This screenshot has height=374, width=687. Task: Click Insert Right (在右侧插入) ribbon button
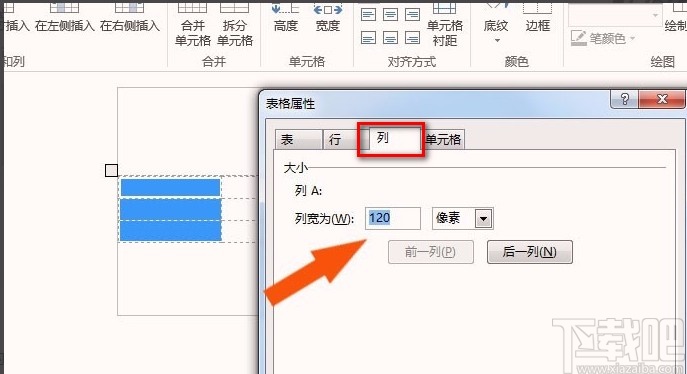129,18
